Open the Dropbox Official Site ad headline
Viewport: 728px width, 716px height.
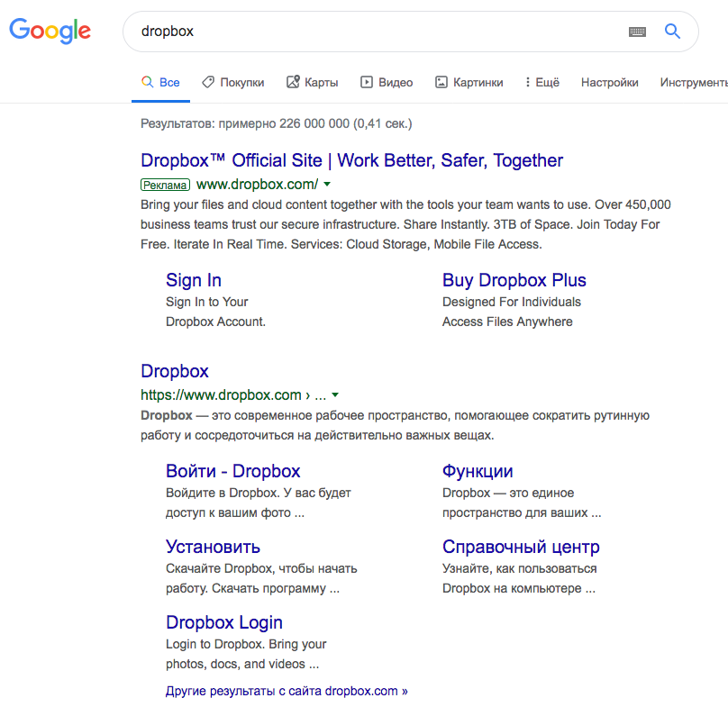352,160
